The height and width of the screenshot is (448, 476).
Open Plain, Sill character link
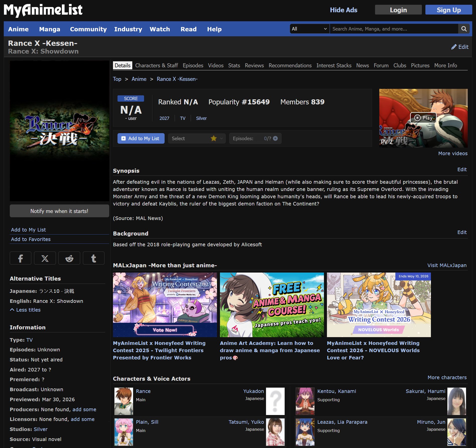point(147,422)
